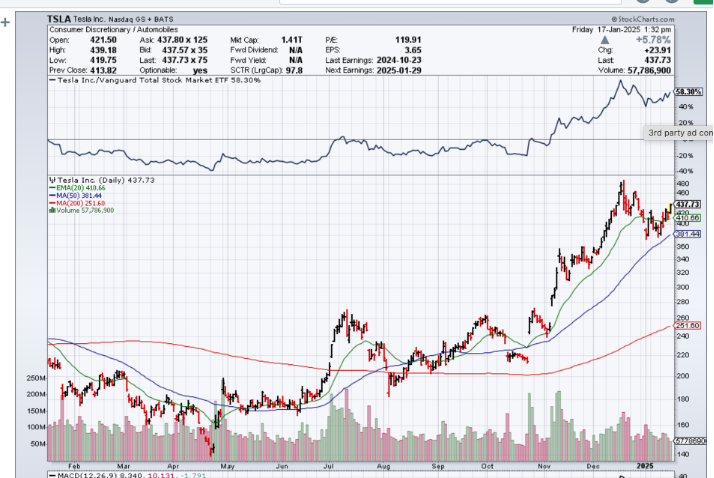Screen dimensions: 714x478
Task: Click the 251.60 MA(200) axis price tag
Action: [688, 325]
